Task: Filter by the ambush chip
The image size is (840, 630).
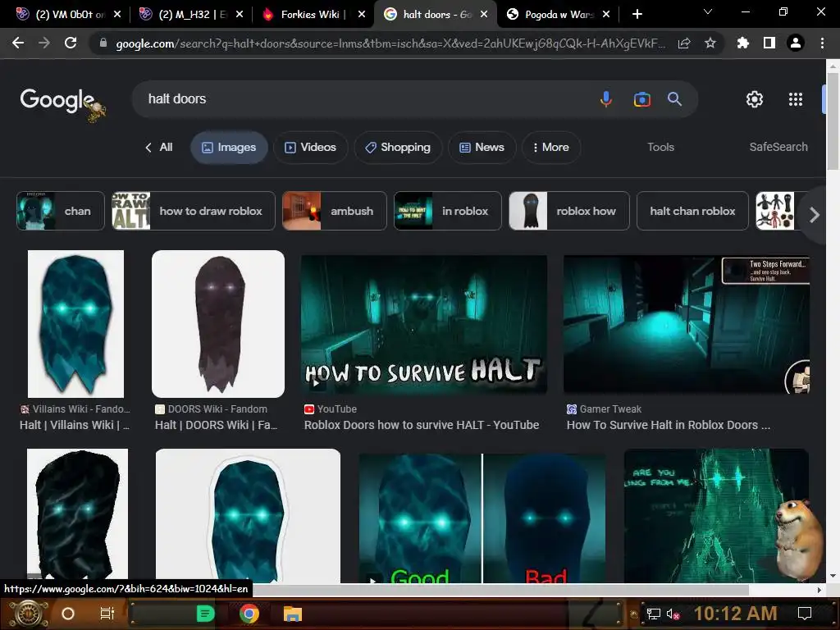Action: [335, 211]
